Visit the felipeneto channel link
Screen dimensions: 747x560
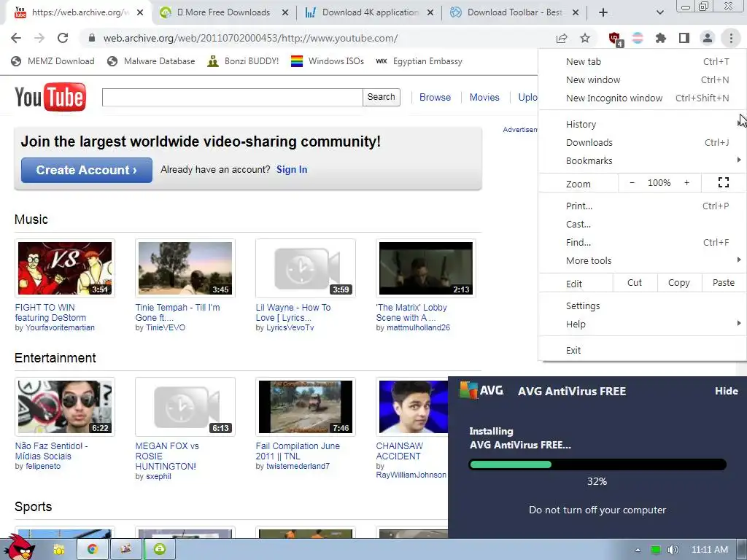(43, 466)
